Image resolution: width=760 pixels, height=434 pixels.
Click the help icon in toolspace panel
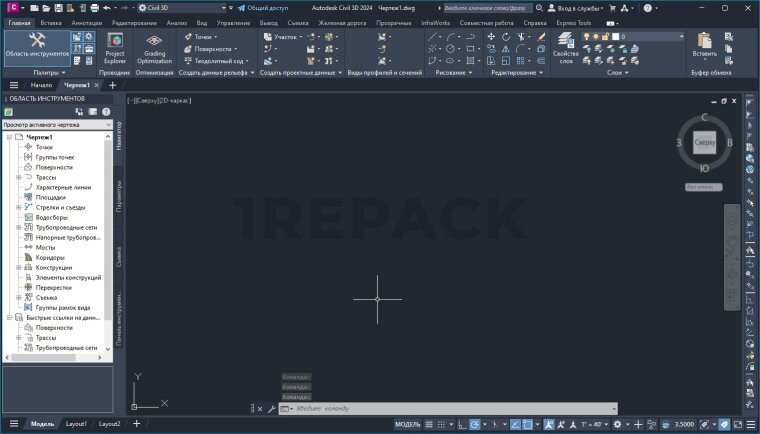pos(106,111)
